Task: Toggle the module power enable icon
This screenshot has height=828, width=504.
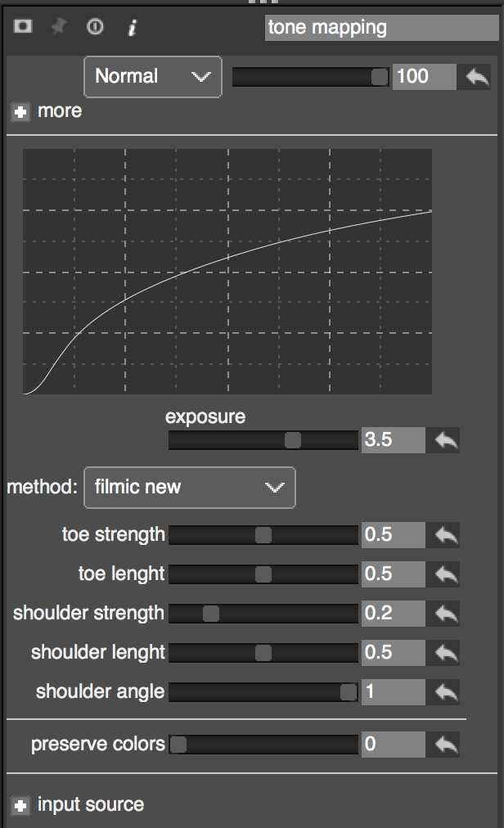Action: tap(95, 26)
